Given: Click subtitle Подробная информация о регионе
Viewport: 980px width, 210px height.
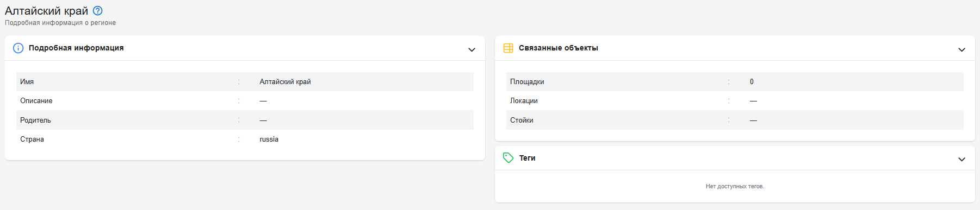Looking at the screenshot, I should [x=60, y=23].
